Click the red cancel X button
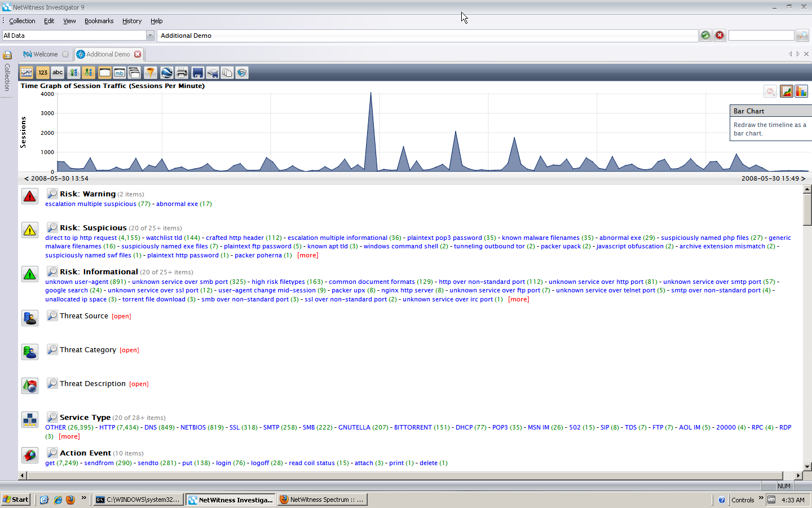Screen dimensions: 812x508 [x=720, y=35]
